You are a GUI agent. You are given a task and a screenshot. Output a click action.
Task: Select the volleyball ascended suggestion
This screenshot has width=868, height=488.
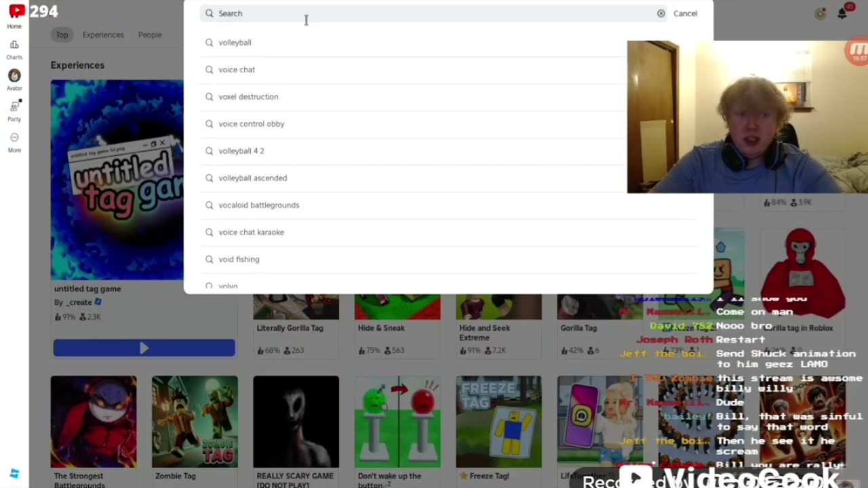(448, 178)
